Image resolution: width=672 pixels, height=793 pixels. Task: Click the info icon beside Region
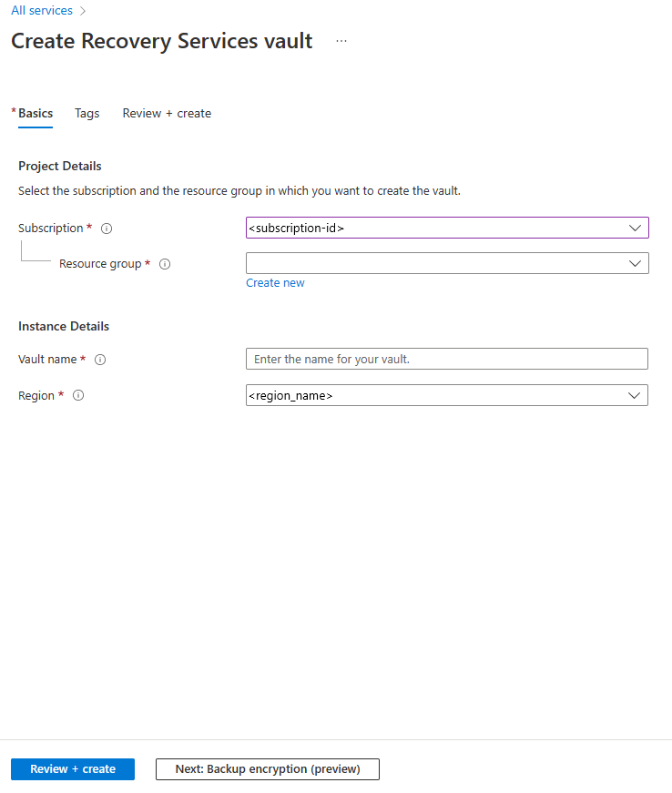(78, 395)
